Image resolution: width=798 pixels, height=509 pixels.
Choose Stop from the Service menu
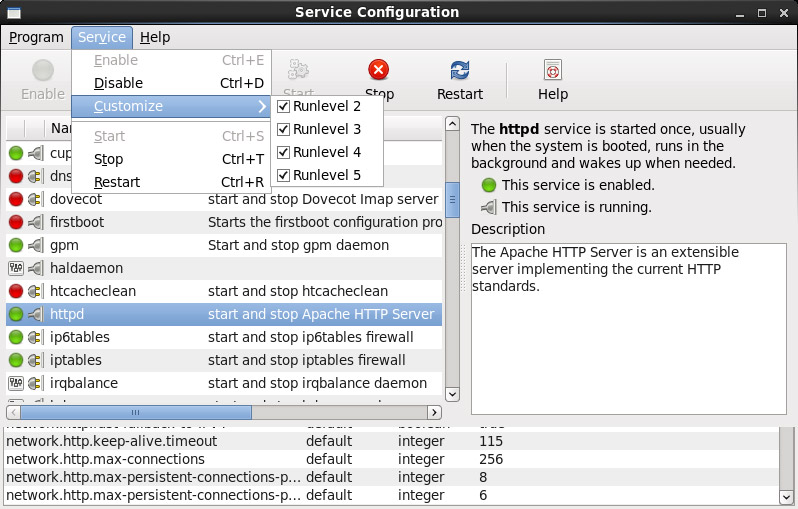point(172,159)
